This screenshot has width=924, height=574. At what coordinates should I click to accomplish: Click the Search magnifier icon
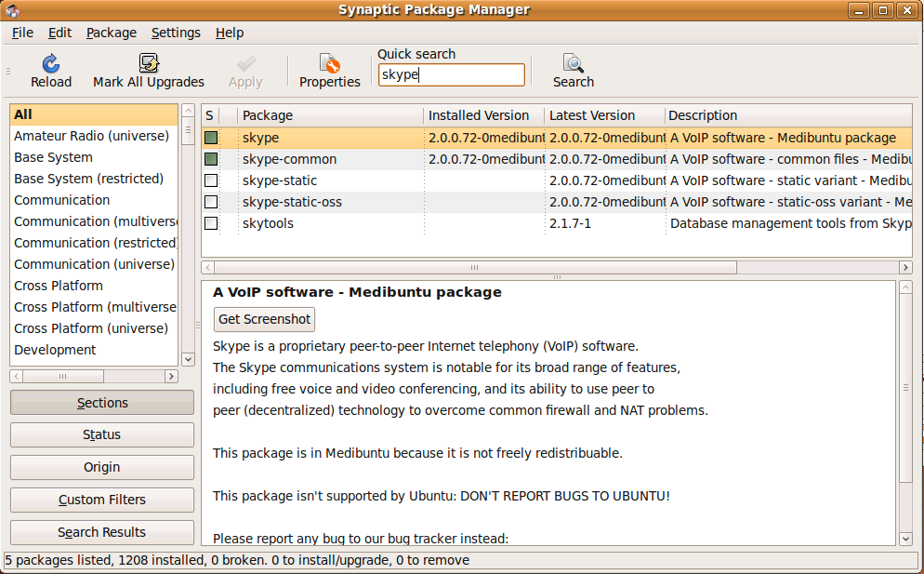pyautogui.click(x=573, y=63)
